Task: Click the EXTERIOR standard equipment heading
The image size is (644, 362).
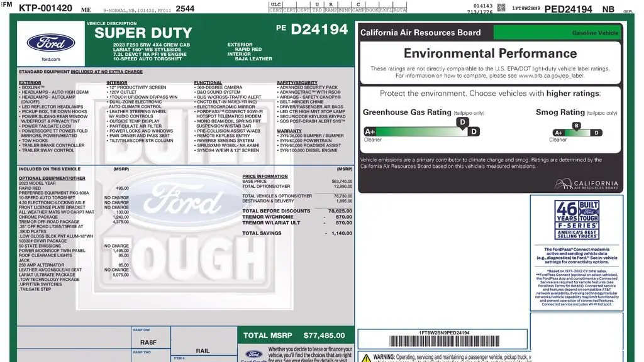Action: click(30, 83)
